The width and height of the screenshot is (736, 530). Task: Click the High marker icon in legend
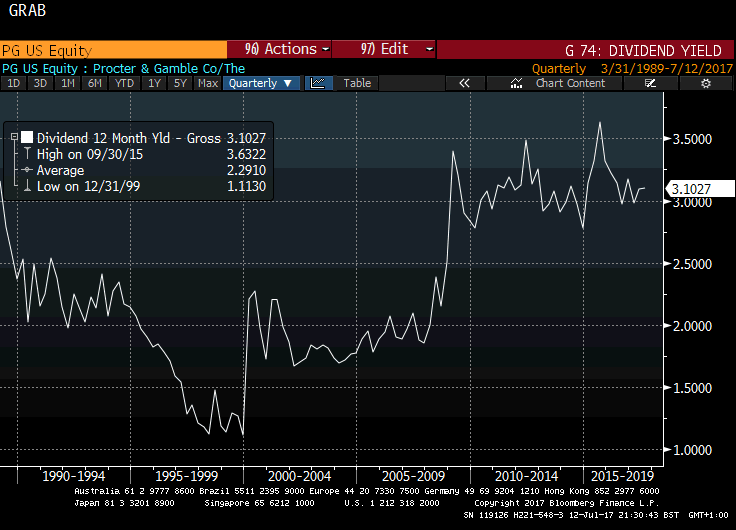26,153
